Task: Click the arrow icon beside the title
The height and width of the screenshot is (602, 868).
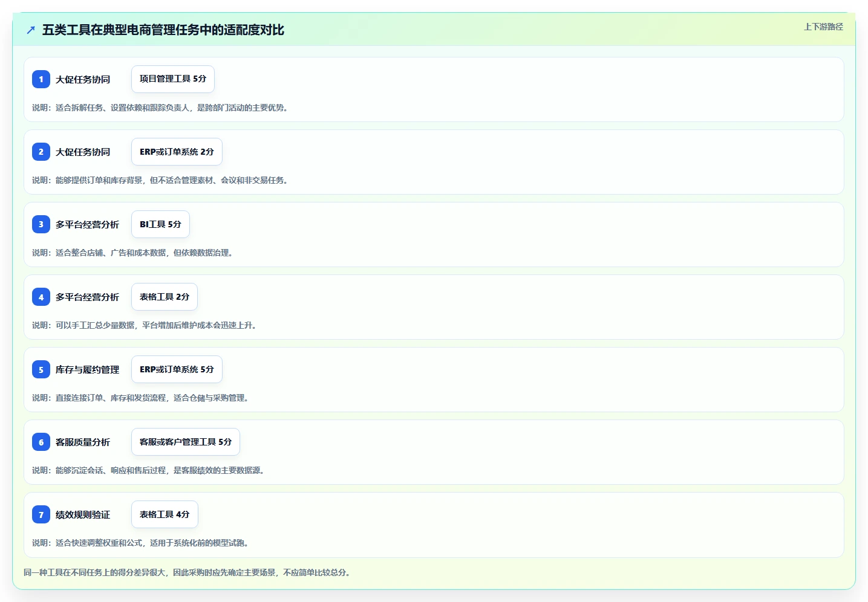Action: 31,30
